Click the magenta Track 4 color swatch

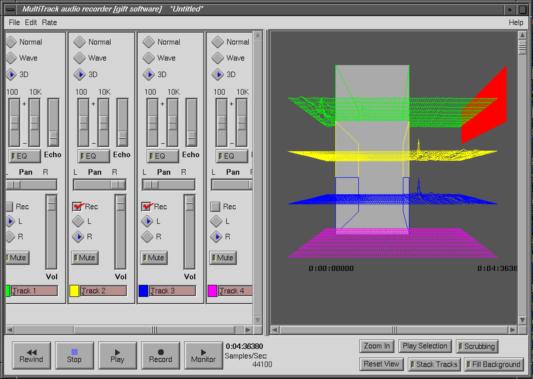[x=212, y=291]
